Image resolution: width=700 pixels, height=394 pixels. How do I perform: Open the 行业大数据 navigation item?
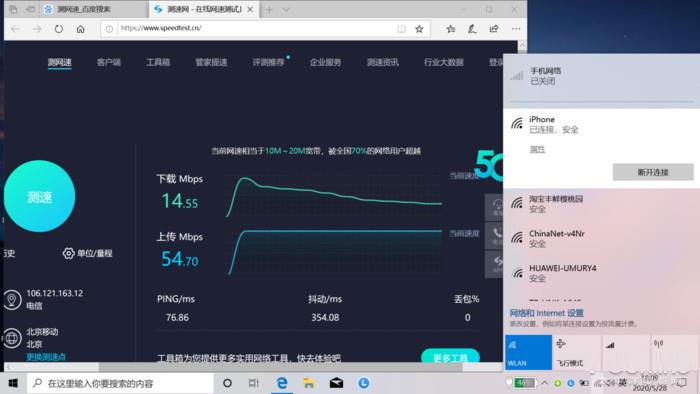tap(444, 62)
